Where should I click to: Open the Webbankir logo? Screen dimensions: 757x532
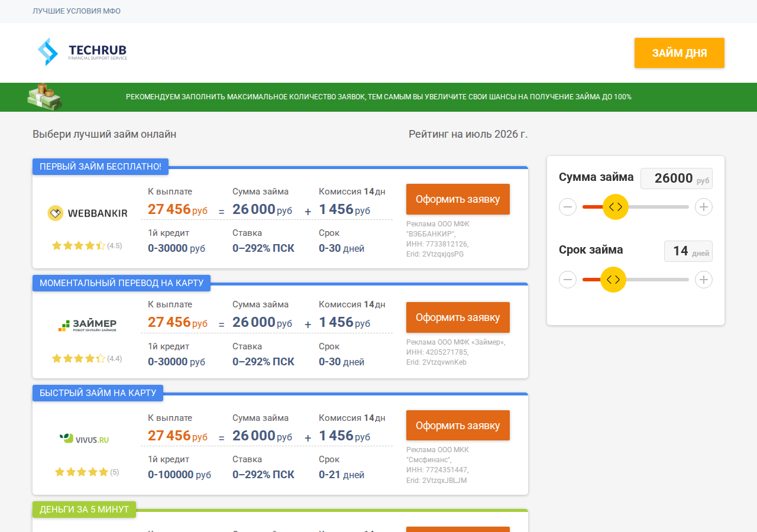coord(88,213)
